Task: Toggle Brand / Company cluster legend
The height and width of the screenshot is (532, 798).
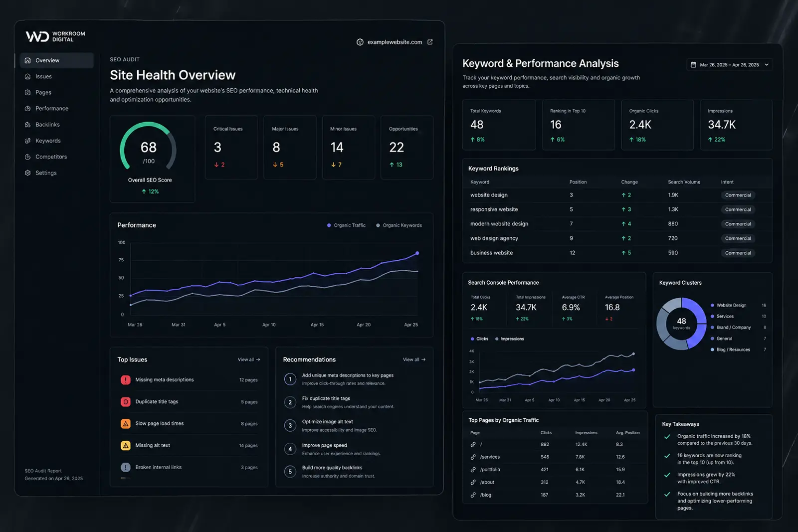Action: coord(731,328)
